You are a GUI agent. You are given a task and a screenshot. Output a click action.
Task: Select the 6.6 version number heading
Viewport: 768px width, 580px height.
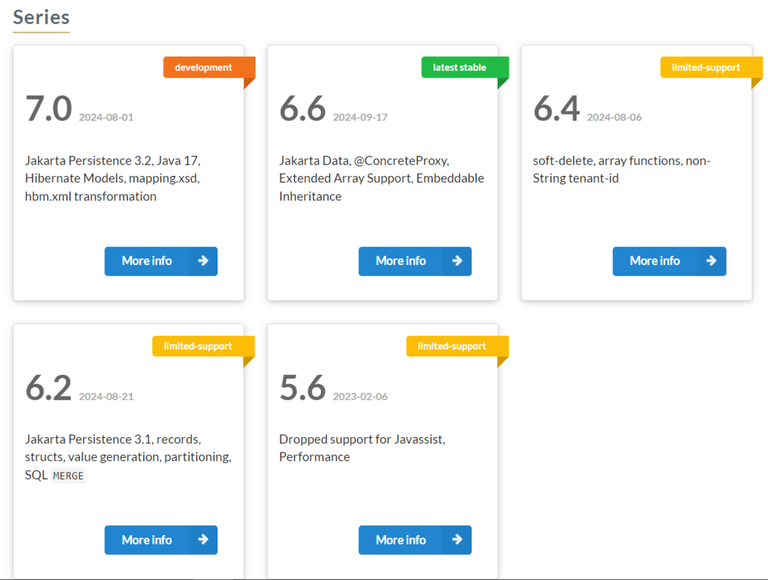coord(303,109)
